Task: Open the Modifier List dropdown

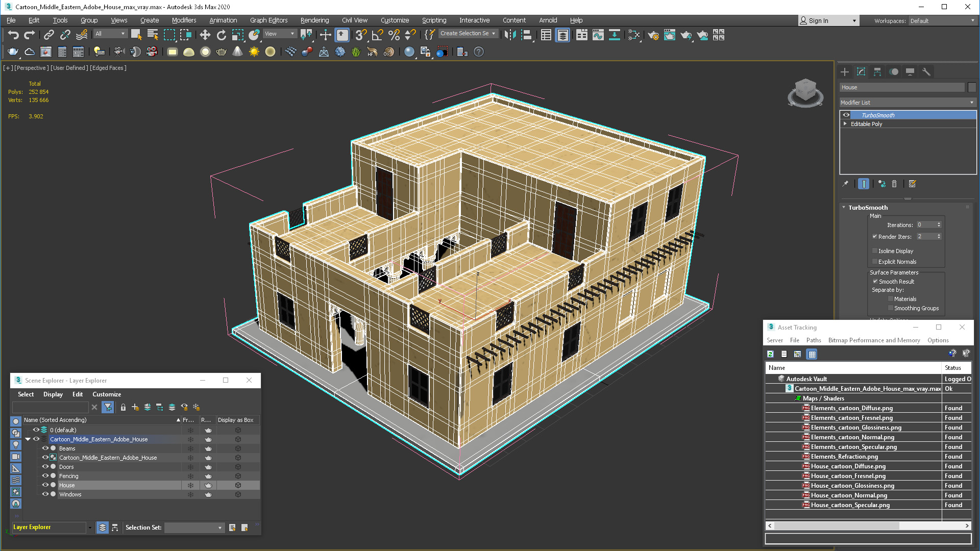Action: point(908,103)
